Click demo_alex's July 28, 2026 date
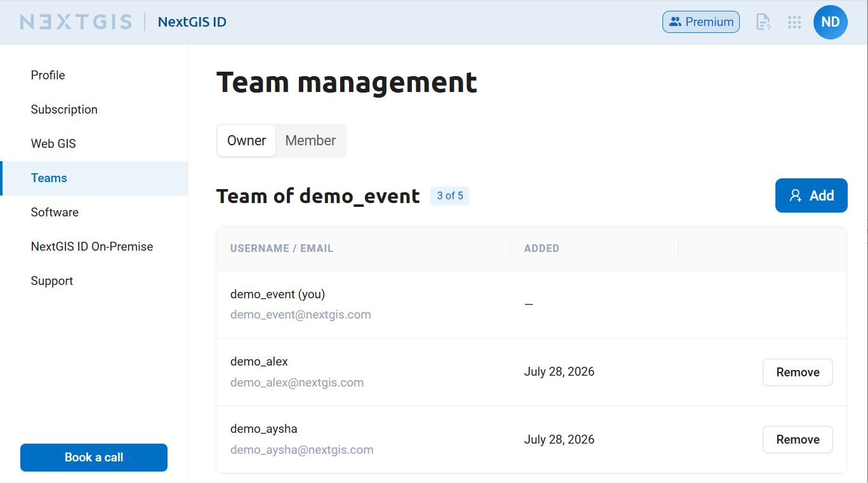868x483 pixels. coord(559,372)
